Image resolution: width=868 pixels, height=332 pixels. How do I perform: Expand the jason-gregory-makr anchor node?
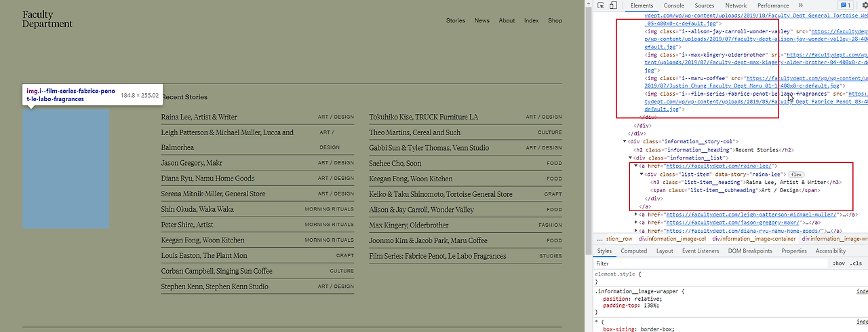click(x=636, y=222)
